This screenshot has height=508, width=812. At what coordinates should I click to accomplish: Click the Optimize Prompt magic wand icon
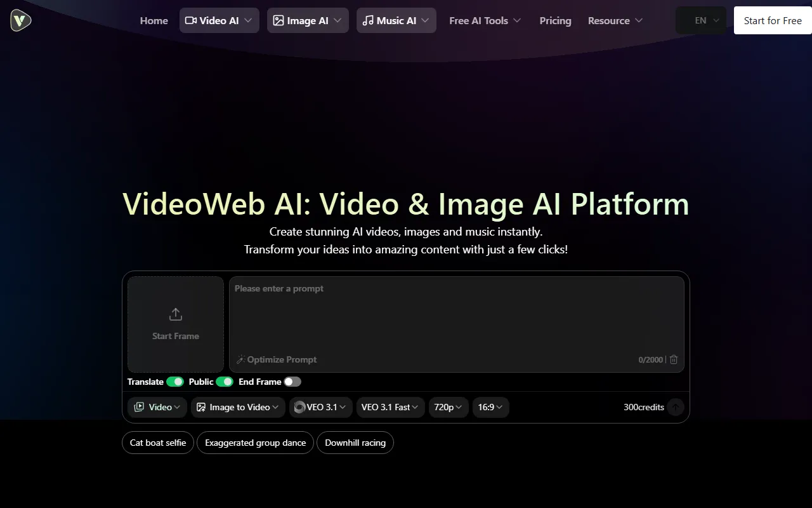pos(240,359)
